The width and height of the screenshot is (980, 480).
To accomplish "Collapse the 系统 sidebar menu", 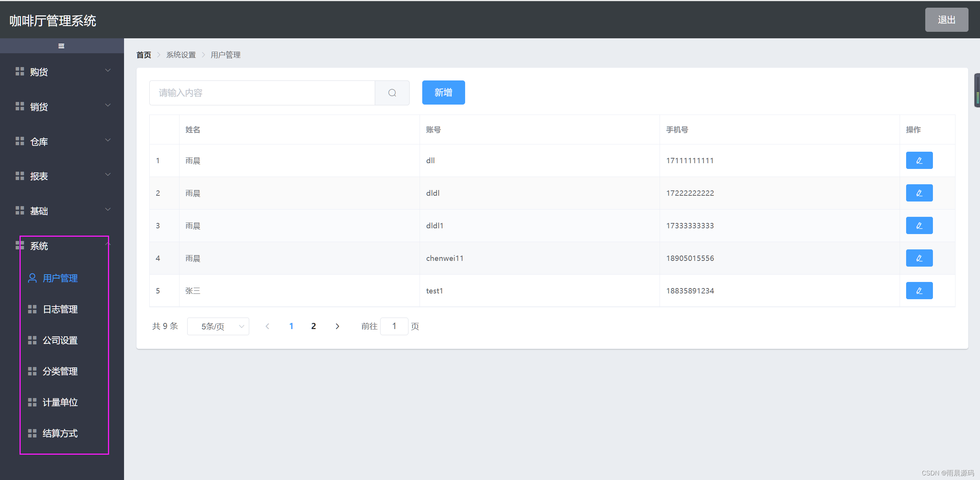I will click(61, 246).
